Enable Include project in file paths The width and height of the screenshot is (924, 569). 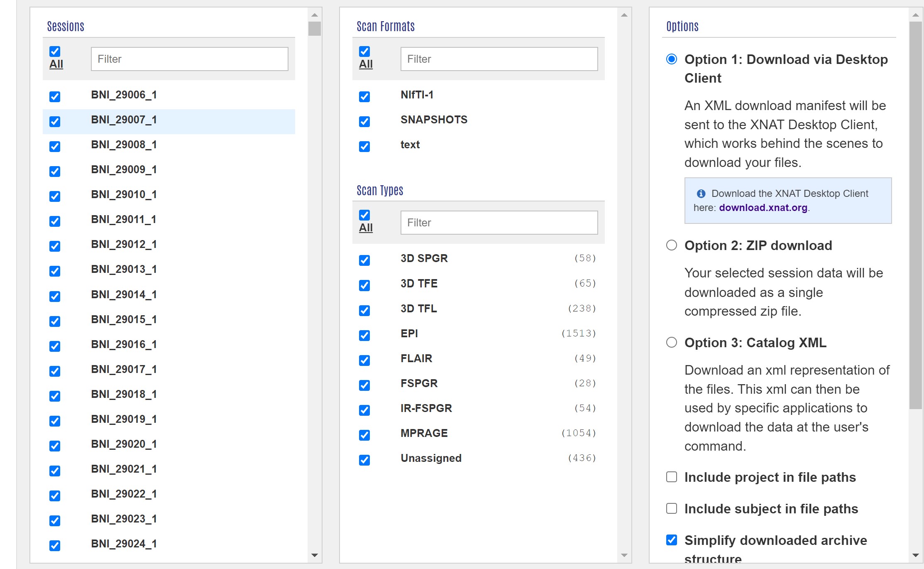(671, 477)
